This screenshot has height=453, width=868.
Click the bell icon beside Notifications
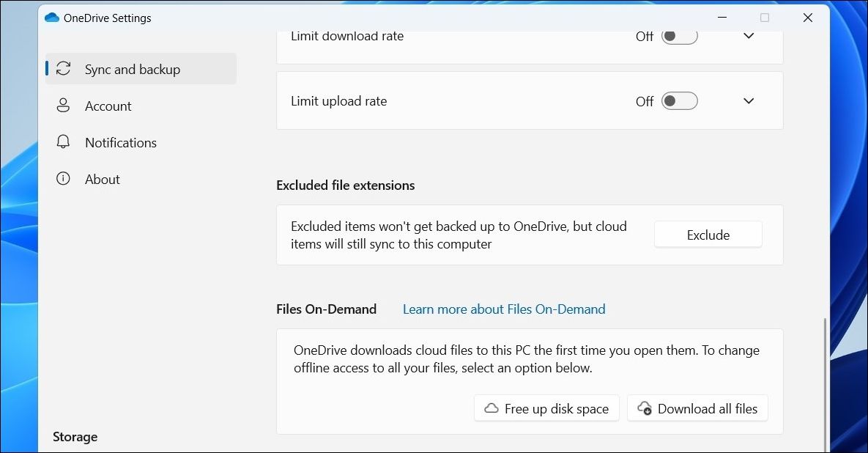pos(63,142)
